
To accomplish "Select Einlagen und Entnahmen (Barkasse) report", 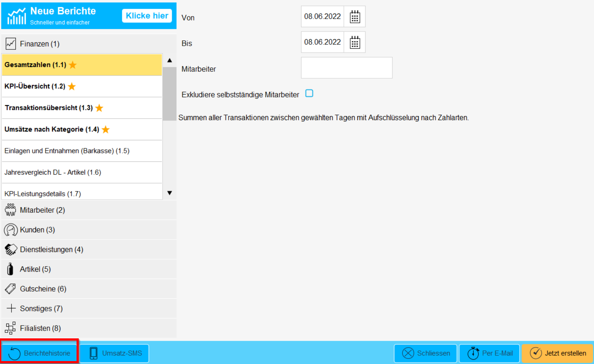I will click(67, 151).
